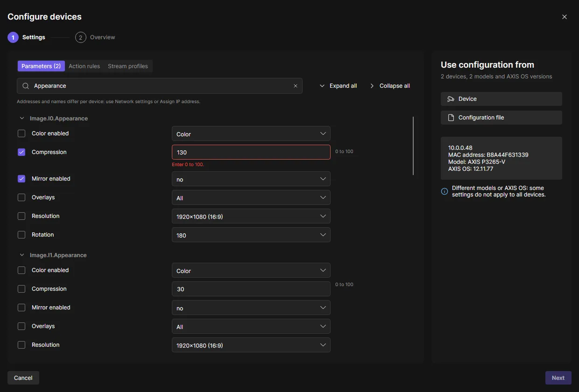Screen dimensions: 579x392
Task: Check I0 Rotation checkbox
Action: coord(21,235)
